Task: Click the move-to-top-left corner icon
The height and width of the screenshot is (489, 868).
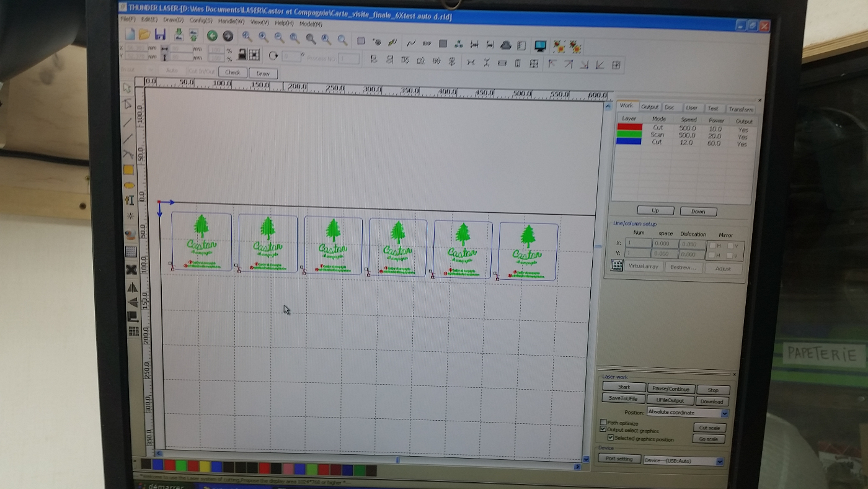Action: coord(552,64)
